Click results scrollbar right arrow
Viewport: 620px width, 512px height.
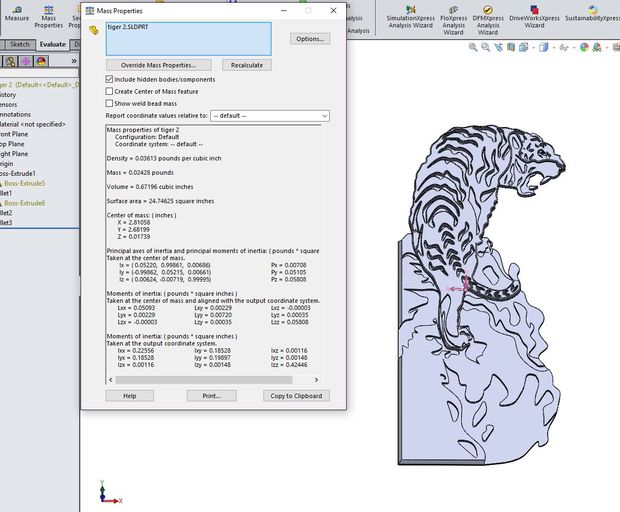coord(316,380)
